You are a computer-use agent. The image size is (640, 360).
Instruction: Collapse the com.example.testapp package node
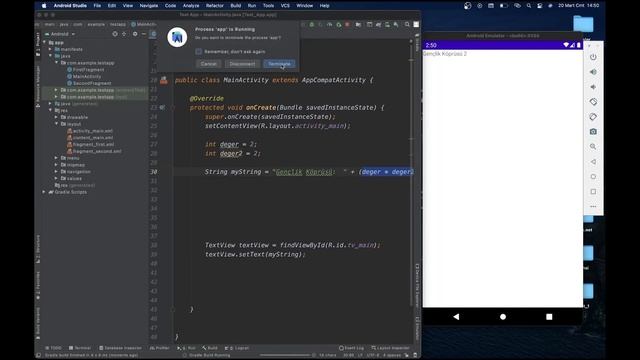(56, 63)
